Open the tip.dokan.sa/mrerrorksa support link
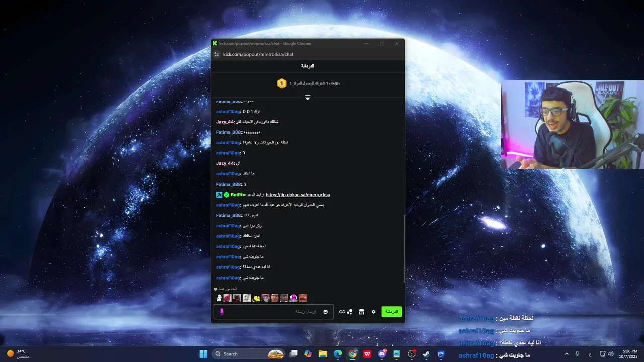Image resolution: width=644 pixels, height=362 pixels. [x=298, y=195]
